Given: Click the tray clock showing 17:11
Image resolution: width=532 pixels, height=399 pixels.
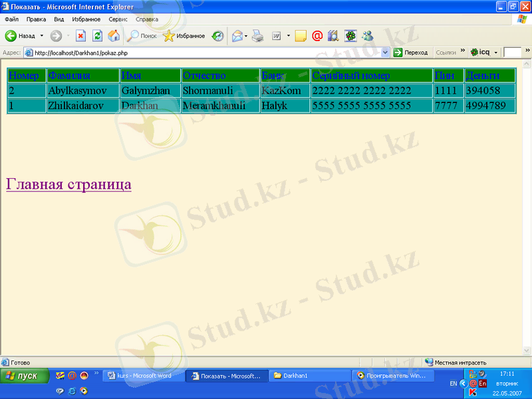Looking at the screenshot, I should coord(507,374).
